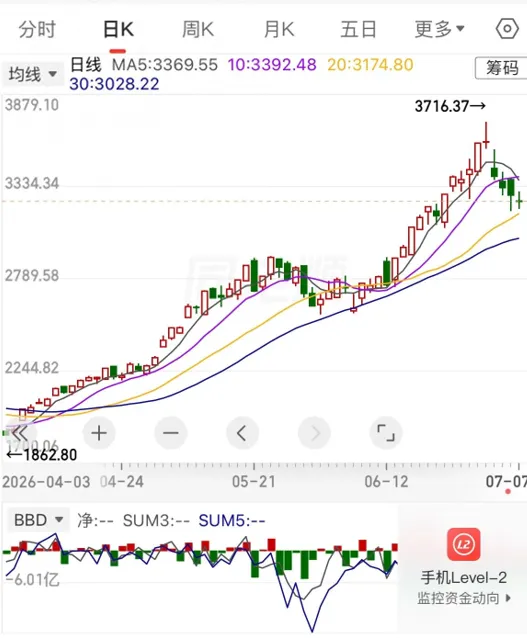
Task: Switch to the 分时 tab
Action: (x=37, y=30)
